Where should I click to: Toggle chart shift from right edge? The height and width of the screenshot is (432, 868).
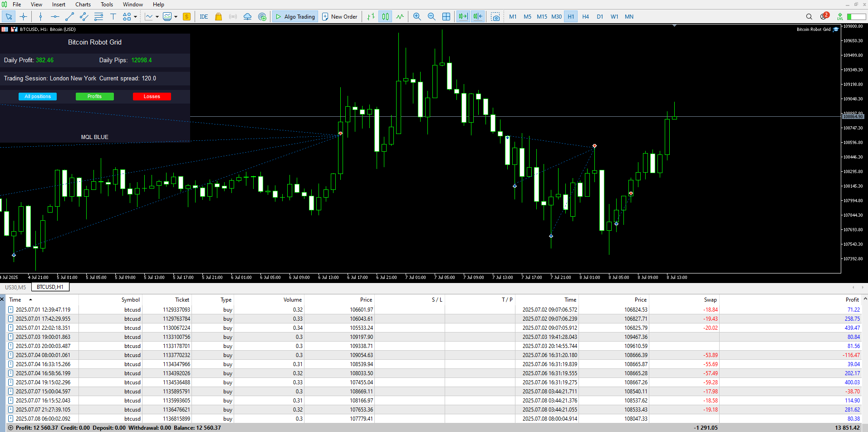click(477, 17)
